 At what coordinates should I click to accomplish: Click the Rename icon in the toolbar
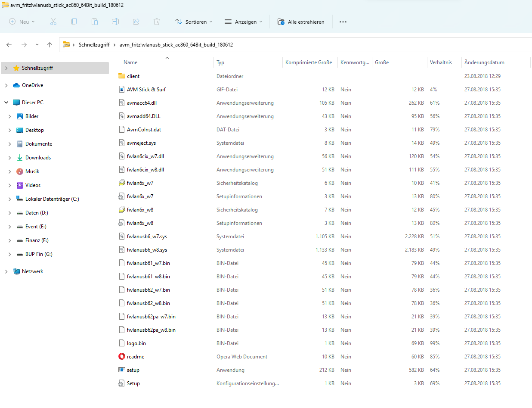(x=115, y=22)
